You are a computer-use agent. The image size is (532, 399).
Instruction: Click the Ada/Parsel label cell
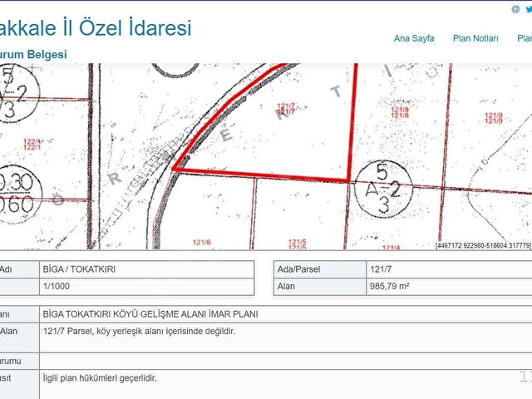[320, 269]
